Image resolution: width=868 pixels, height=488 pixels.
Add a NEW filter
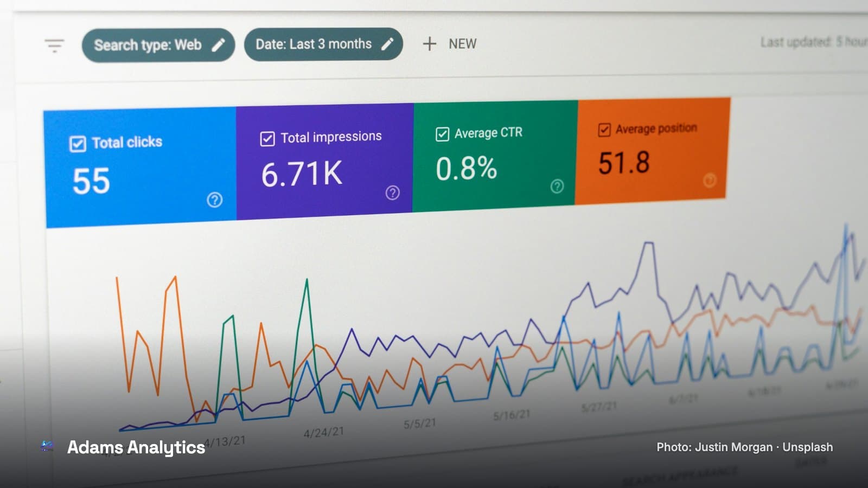450,43
